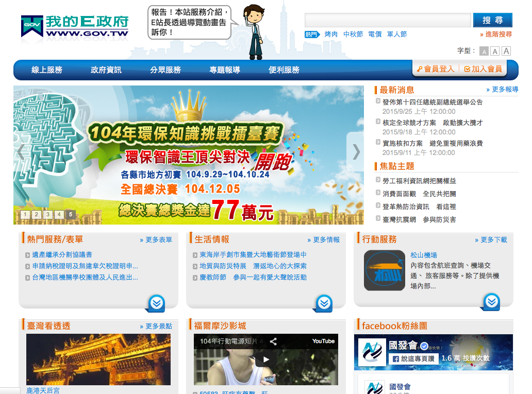This screenshot has height=394, width=532.
Task: Go to previous banner slide arrow
Action: point(21,151)
